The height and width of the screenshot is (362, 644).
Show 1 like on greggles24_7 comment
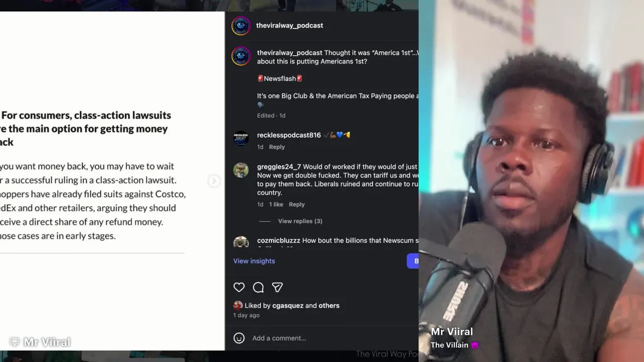[276, 205]
